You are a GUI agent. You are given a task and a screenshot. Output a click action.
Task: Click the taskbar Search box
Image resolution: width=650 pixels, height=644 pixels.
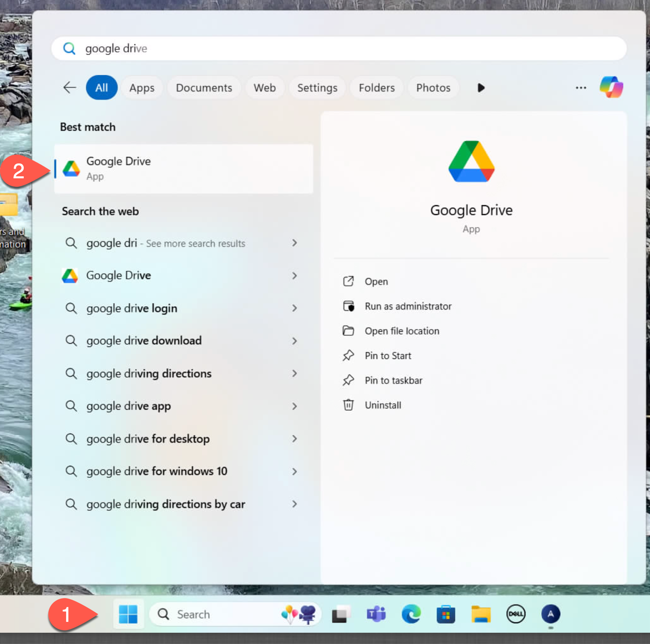pyautogui.click(x=235, y=614)
